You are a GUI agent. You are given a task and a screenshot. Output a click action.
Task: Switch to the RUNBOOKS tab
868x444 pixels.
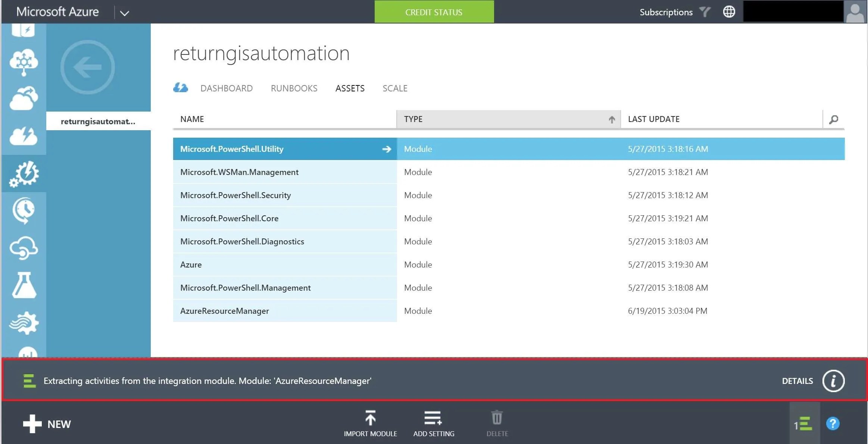(294, 88)
